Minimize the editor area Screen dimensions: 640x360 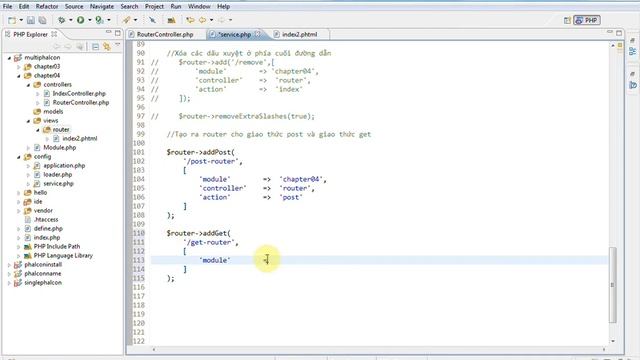click(610, 32)
